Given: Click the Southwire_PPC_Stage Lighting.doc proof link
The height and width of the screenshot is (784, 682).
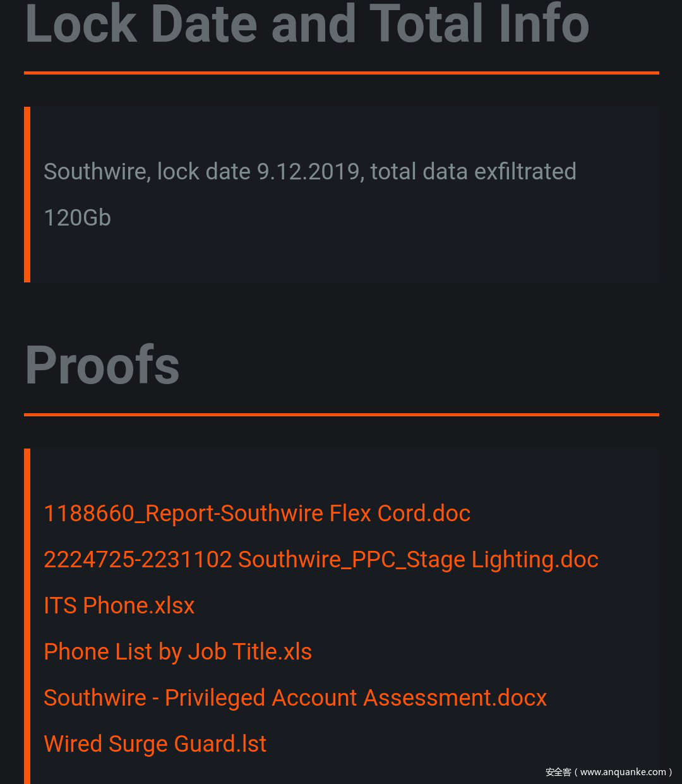Looking at the screenshot, I should click(321, 560).
